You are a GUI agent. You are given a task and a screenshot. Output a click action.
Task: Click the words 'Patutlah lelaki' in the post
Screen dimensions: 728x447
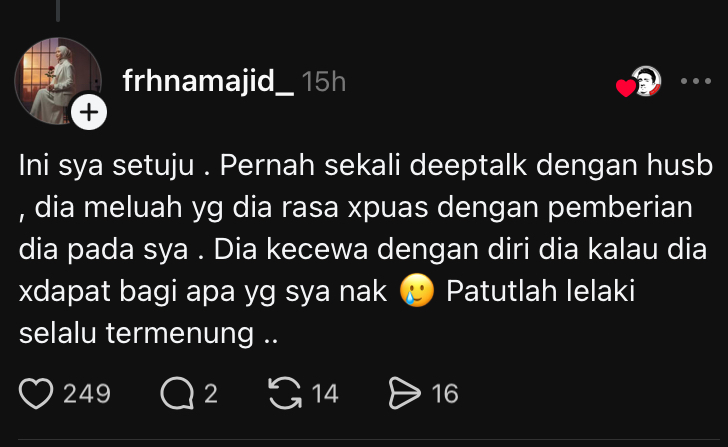tap(540, 291)
